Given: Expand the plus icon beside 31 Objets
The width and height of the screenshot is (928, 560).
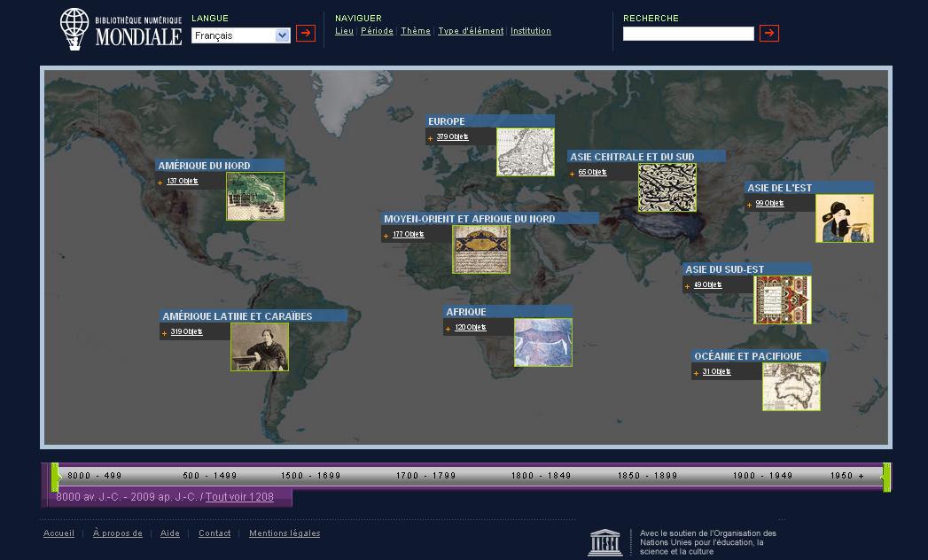Looking at the screenshot, I should click(x=696, y=374).
